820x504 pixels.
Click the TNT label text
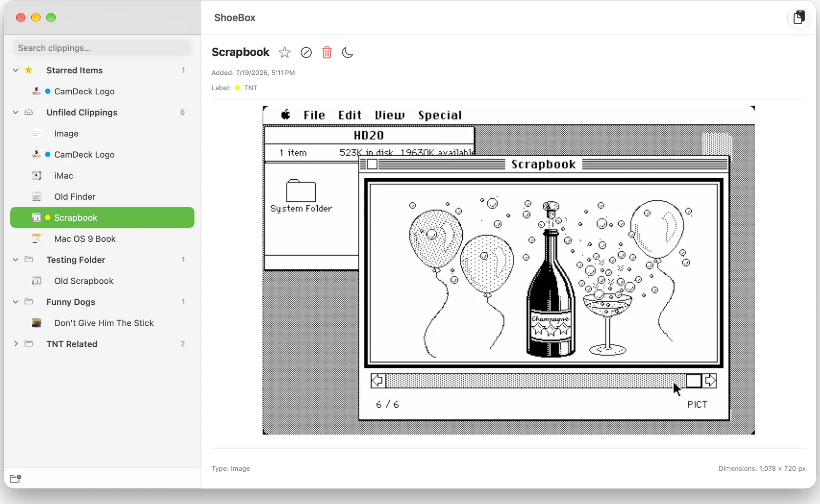click(251, 88)
